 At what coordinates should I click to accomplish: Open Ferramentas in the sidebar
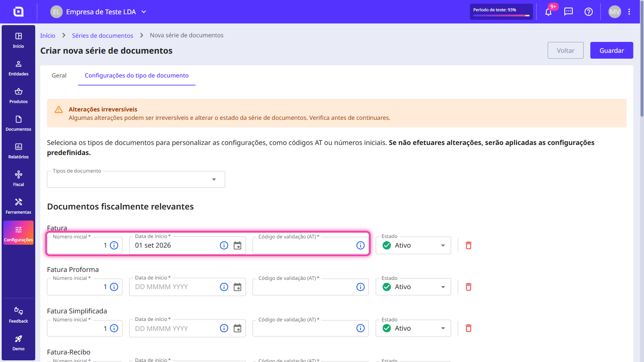(x=18, y=206)
